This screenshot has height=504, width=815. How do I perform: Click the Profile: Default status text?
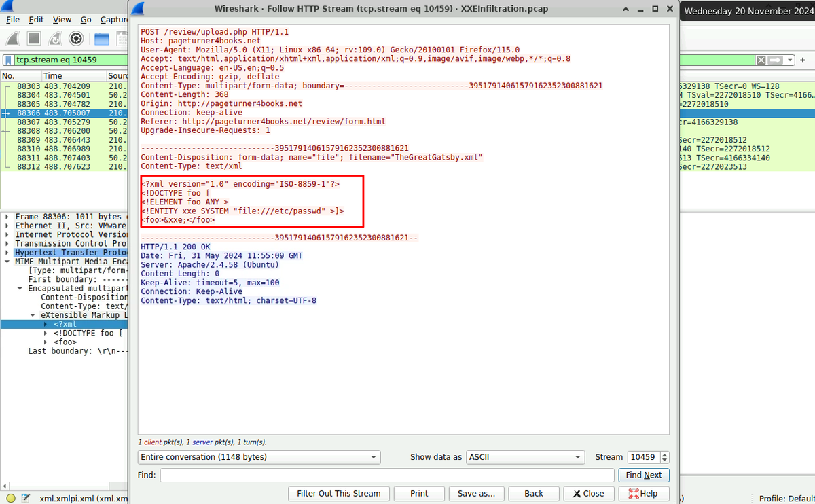pyautogui.click(x=786, y=497)
